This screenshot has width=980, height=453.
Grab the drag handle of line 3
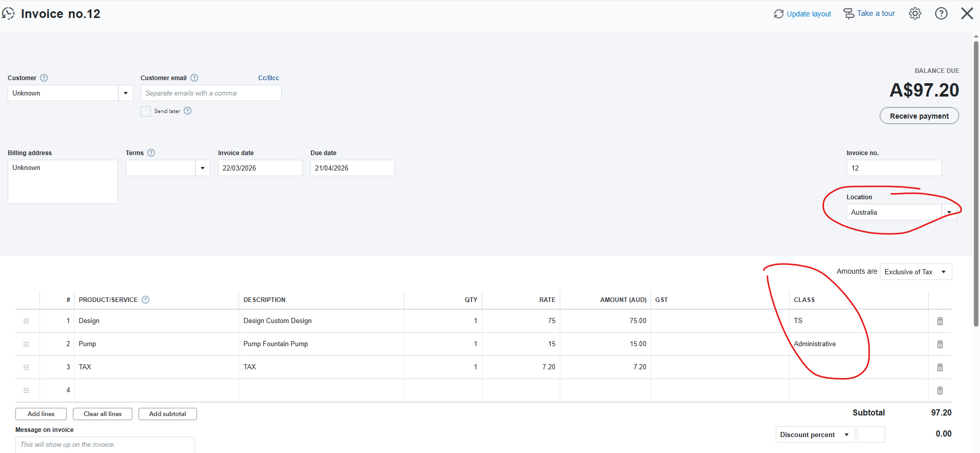(x=26, y=367)
